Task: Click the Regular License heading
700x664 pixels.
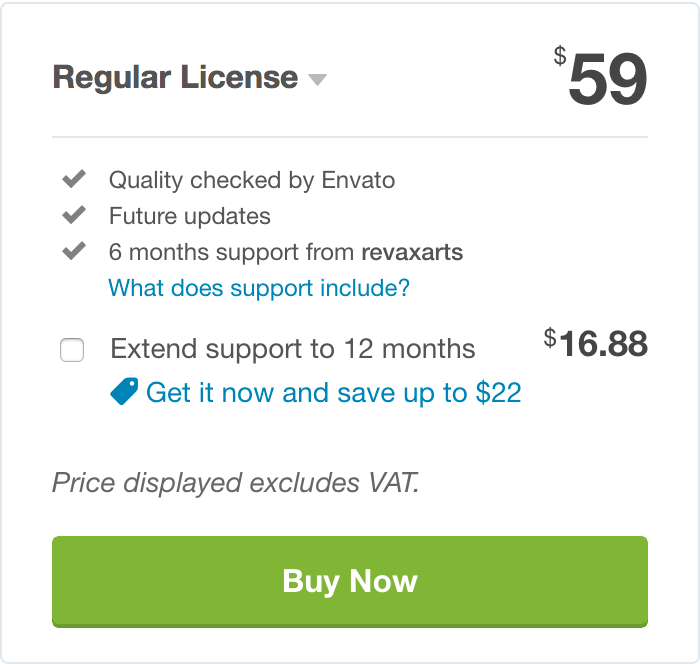Action: [175, 78]
